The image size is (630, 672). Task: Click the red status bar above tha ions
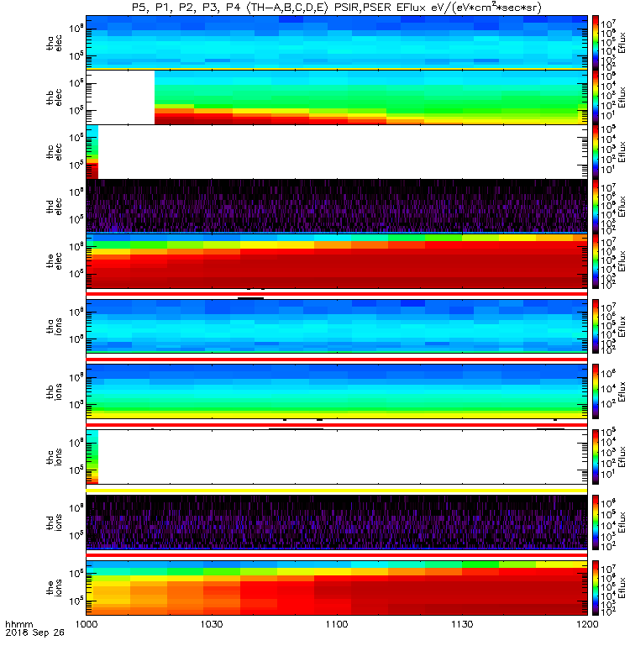[337, 294]
